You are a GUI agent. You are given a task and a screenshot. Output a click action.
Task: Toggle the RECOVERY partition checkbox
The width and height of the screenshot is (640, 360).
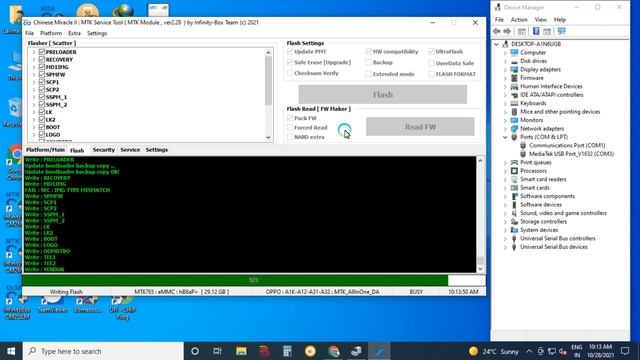[42, 60]
